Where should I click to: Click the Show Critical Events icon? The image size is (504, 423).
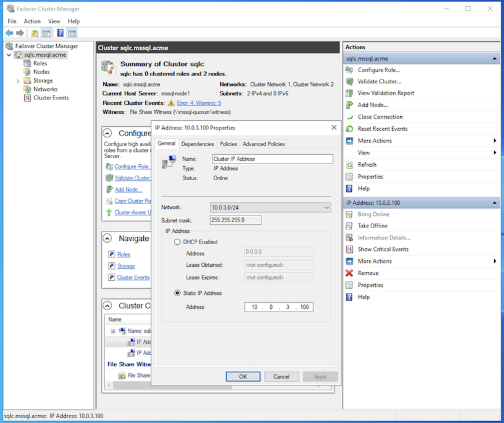pos(349,250)
